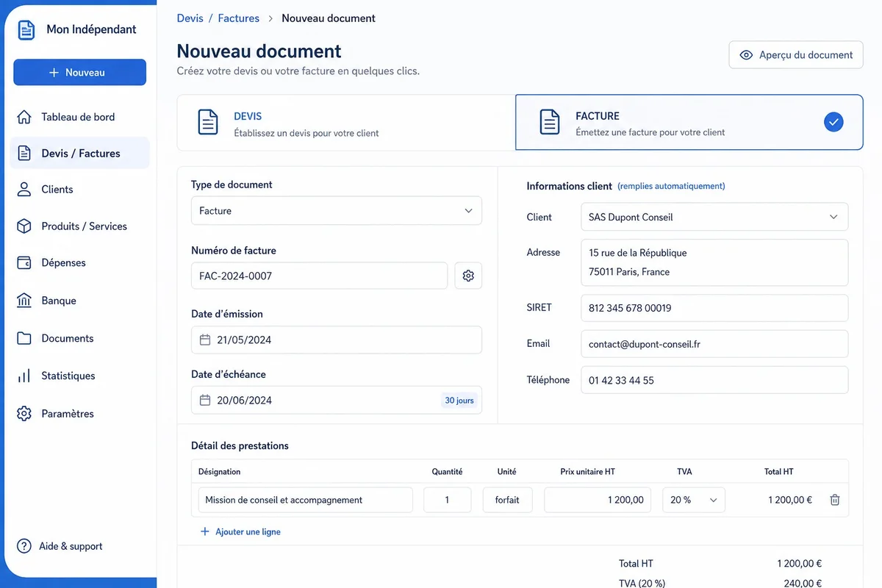Screen dimensions: 882x588
Task: Select the DEVIS document type card
Action: [x=346, y=123]
